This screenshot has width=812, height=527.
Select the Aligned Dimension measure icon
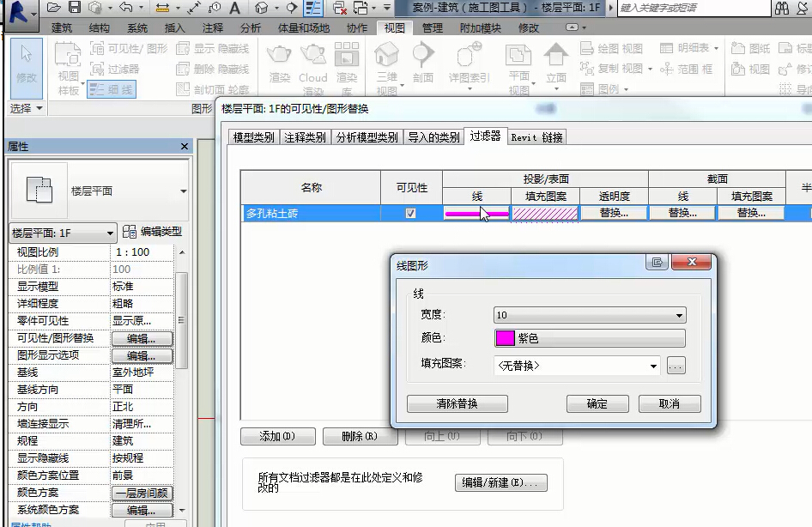click(x=162, y=8)
